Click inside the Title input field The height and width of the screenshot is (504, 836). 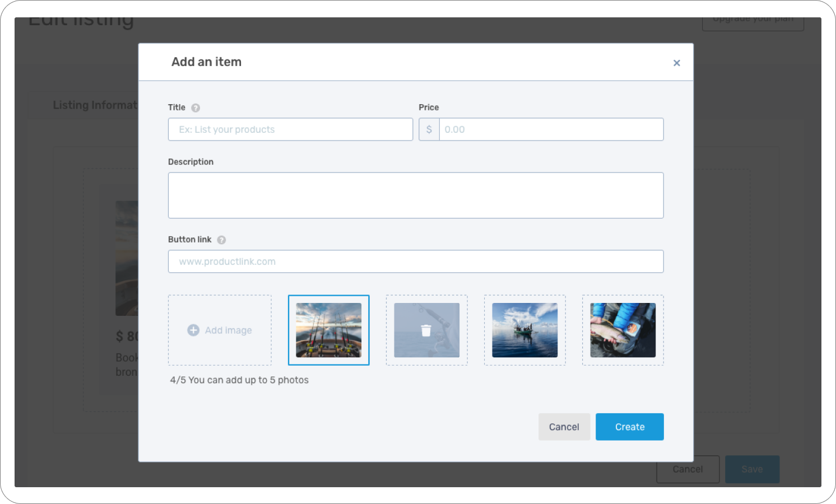(x=290, y=129)
